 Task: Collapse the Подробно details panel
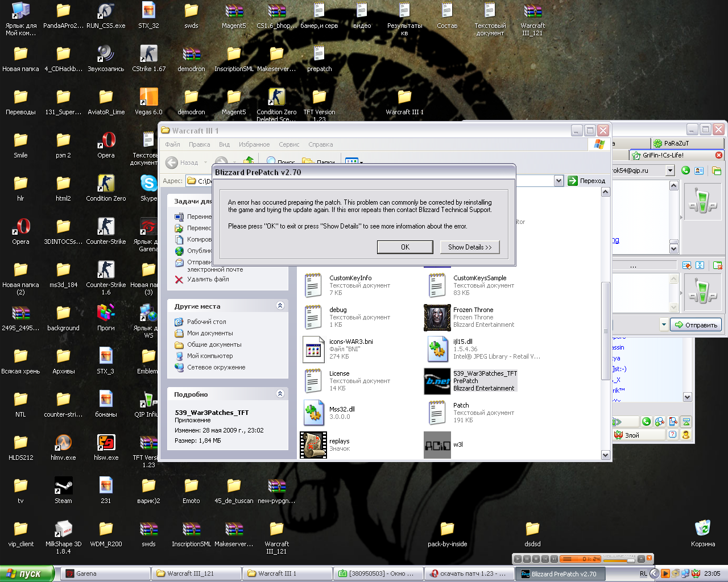pos(280,393)
